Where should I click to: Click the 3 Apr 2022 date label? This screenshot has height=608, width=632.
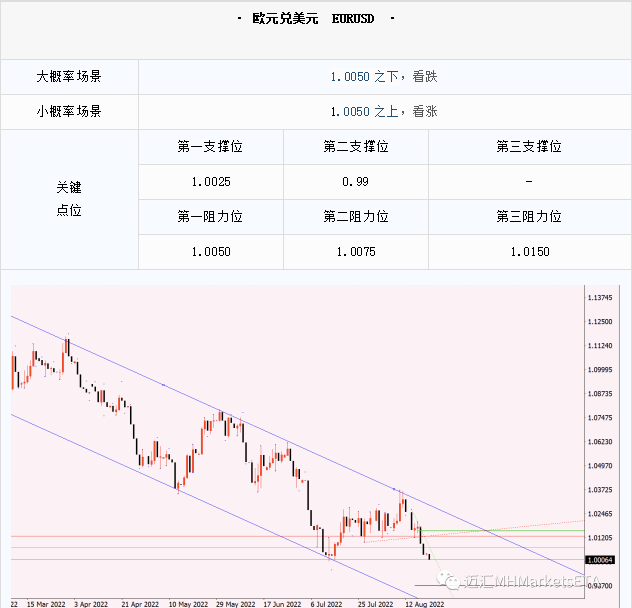click(x=91, y=604)
